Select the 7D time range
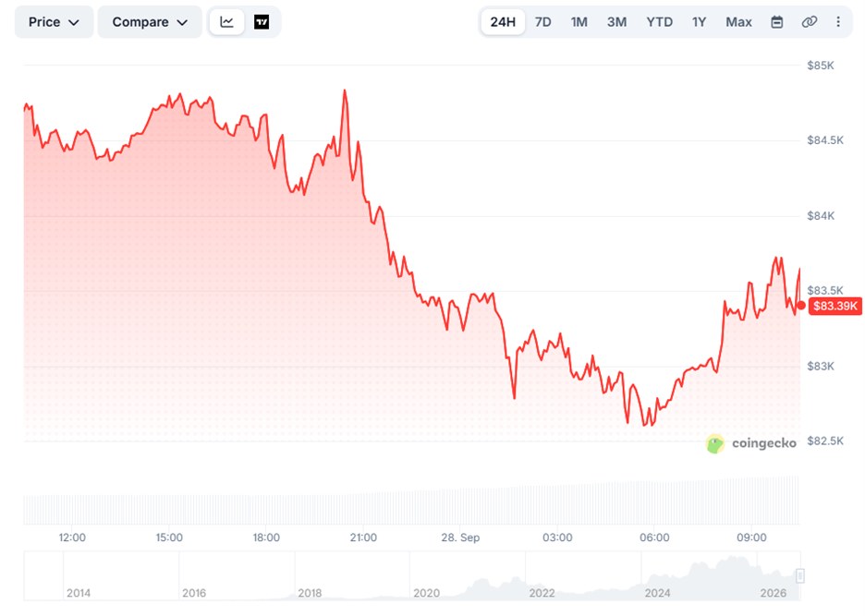Viewport: 865px width, 616px height. tap(542, 22)
